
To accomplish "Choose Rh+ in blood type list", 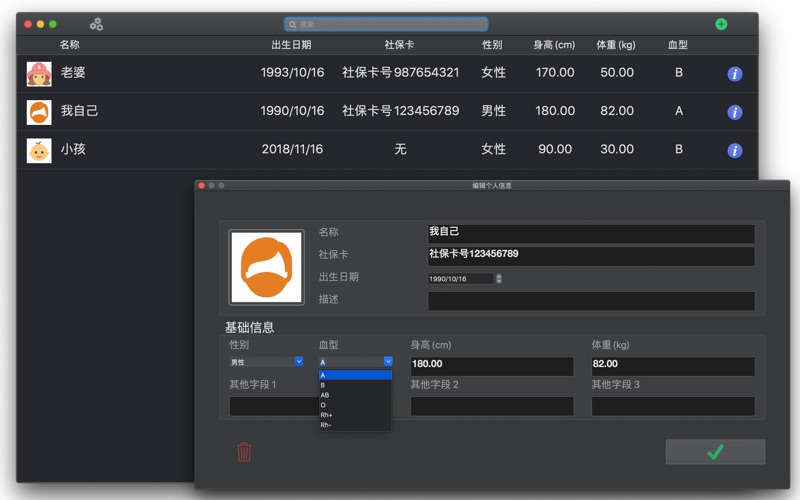I will 327,415.
